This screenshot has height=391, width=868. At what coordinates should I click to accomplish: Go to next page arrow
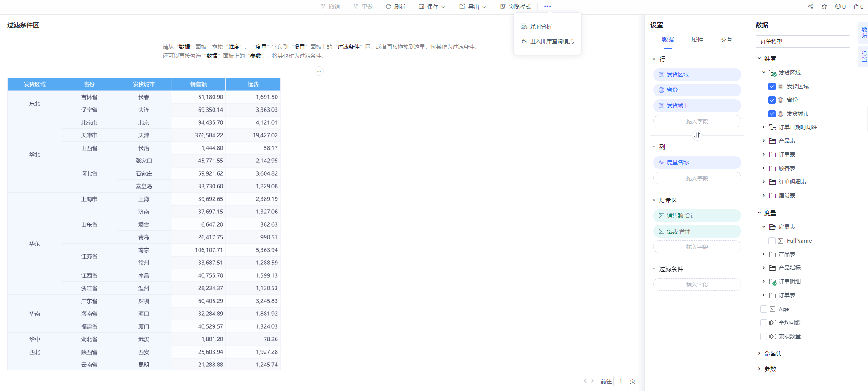tap(592, 381)
